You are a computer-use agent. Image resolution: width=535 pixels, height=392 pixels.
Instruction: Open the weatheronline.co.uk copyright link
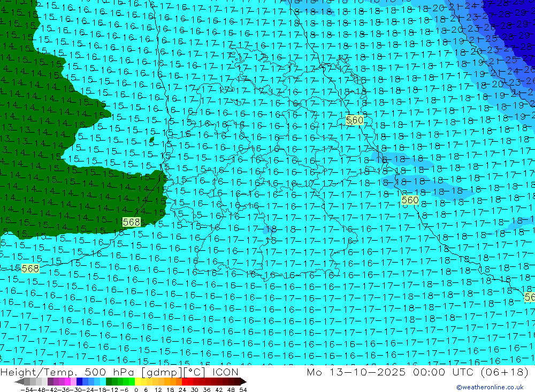point(490,387)
